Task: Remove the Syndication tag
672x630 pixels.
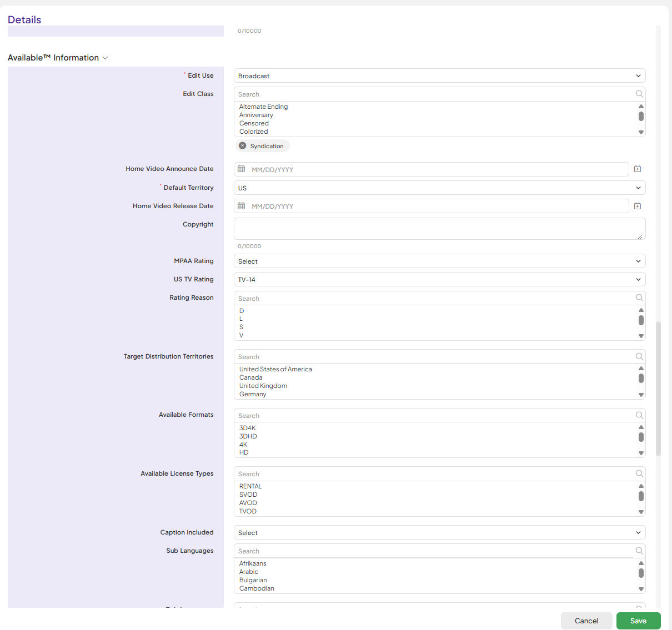Action: [x=242, y=146]
